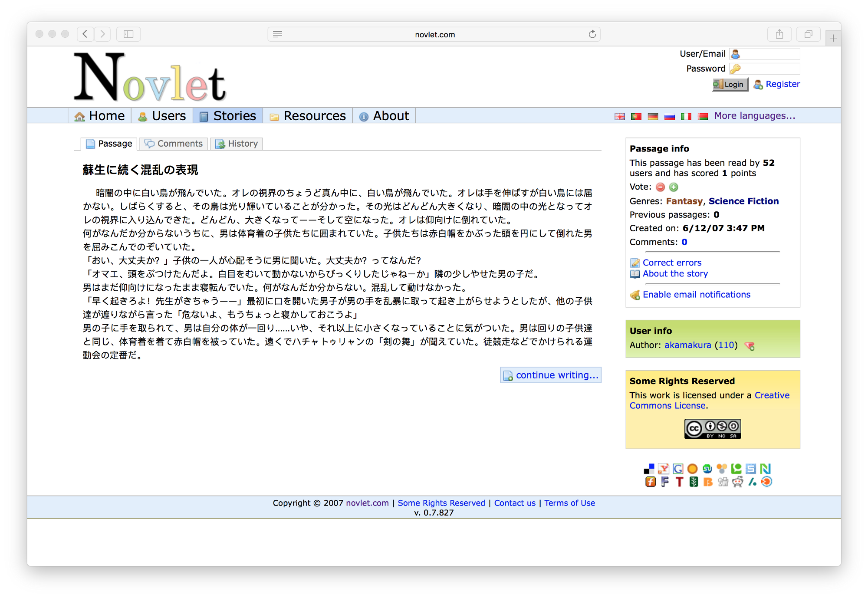Share passage via Delicious icon
This screenshot has width=868, height=598.
coord(649,469)
